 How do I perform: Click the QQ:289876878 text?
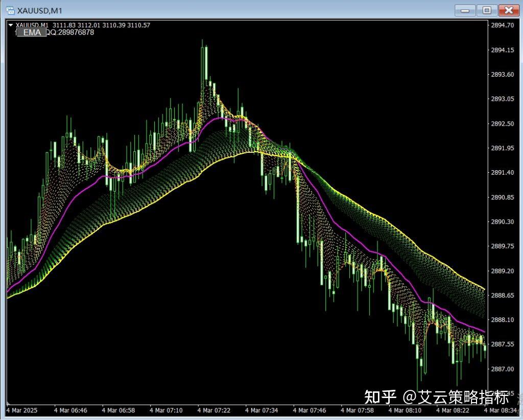click(70, 32)
